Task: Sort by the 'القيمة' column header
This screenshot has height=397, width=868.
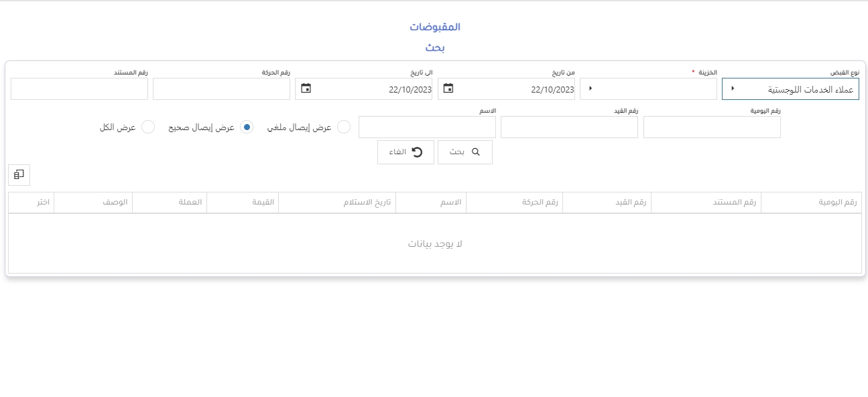Action: [x=242, y=203]
